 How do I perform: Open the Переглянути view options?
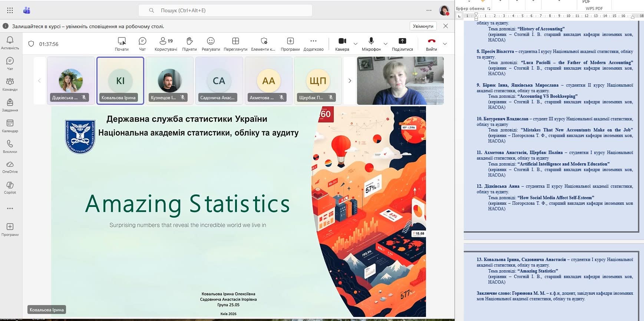235,43
